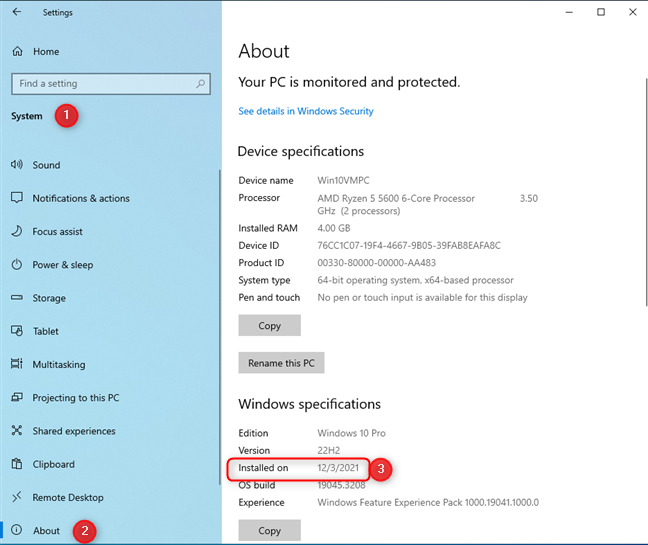Click the Multitasking icon
Screen dimensions: 648x545
click(17, 364)
